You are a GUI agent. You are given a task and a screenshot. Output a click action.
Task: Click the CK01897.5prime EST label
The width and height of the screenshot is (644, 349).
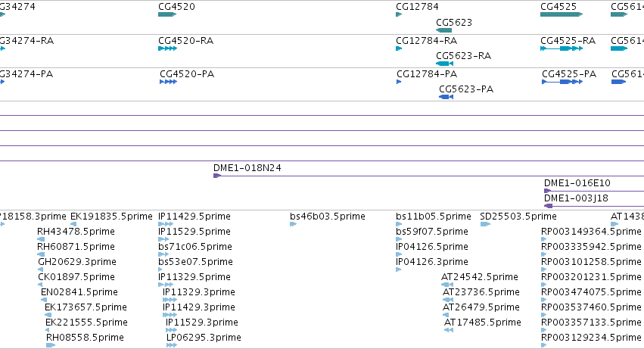coord(76,277)
